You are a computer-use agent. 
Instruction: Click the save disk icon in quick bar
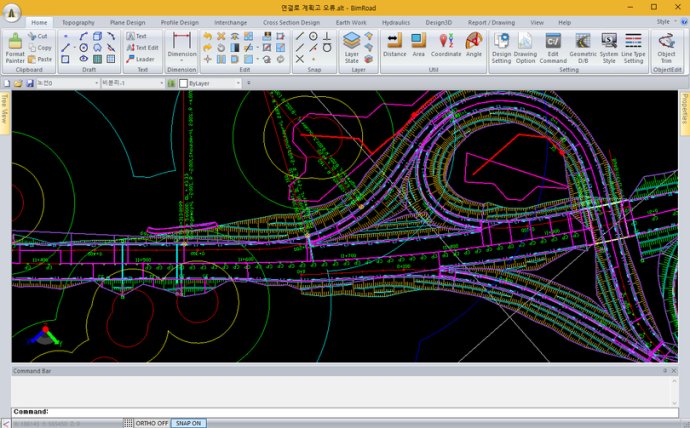tap(29, 83)
